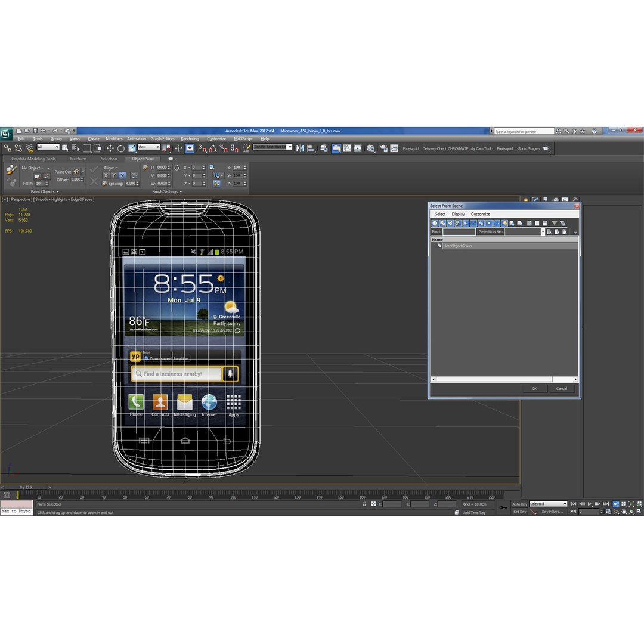Toggle Window/Crossing selection icon
Screen dimensions: 644x644
pos(97,148)
